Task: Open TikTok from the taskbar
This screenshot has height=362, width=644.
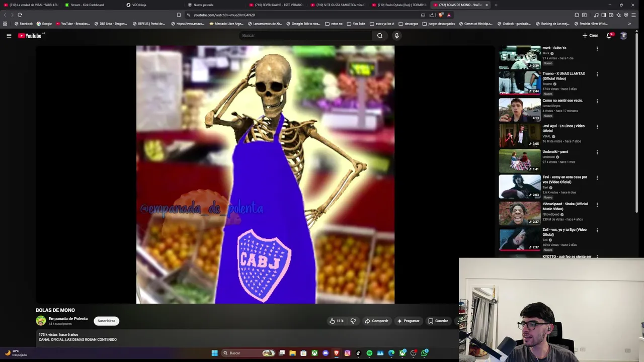Action: [x=358, y=353]
